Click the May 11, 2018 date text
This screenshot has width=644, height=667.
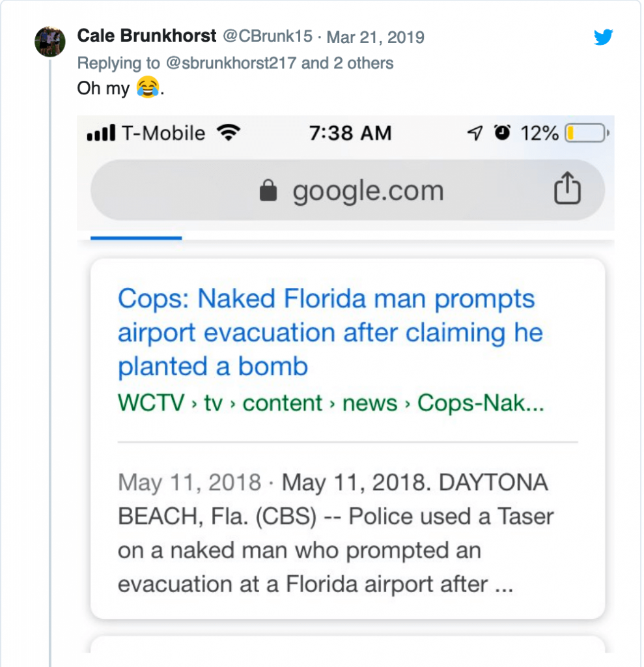[188, 483]
